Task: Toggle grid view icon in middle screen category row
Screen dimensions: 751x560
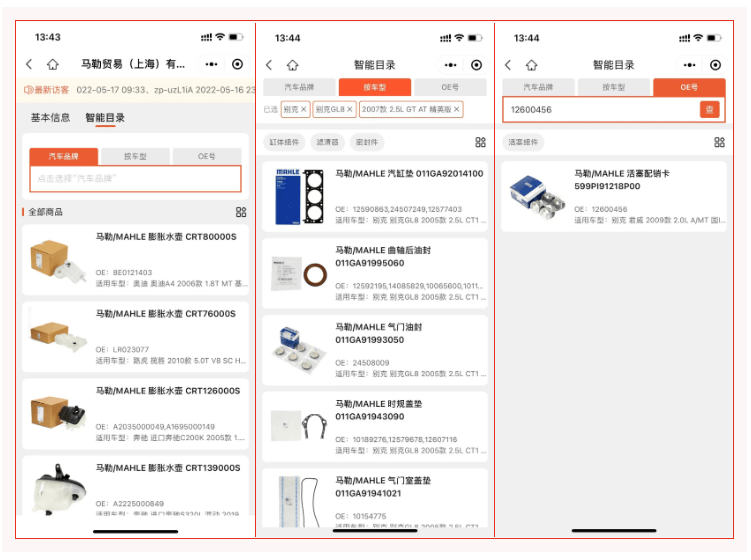Action: tap(480, 142)
